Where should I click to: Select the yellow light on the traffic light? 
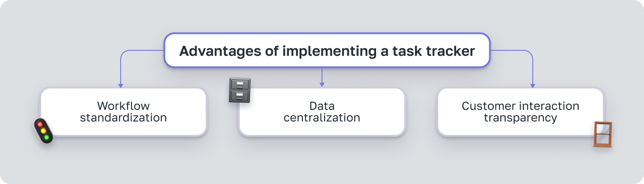(x=43, y=131)
